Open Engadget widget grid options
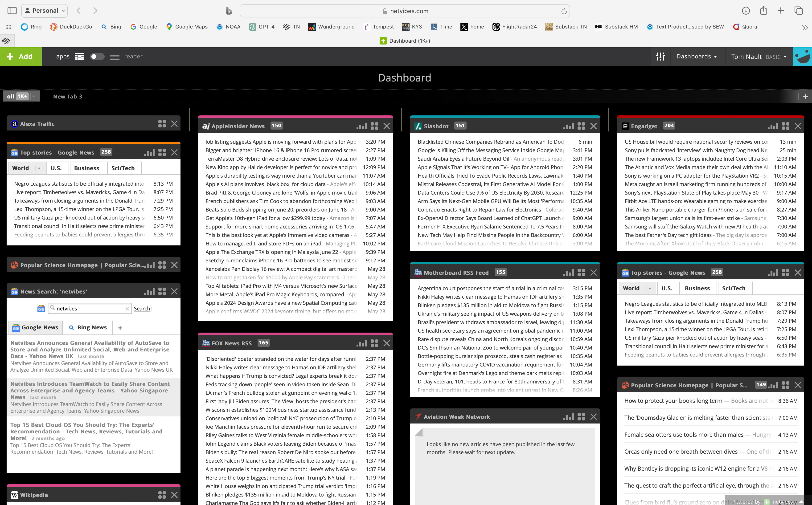The width and height of the screenshot is (812, 505). (x=786, y=126)
